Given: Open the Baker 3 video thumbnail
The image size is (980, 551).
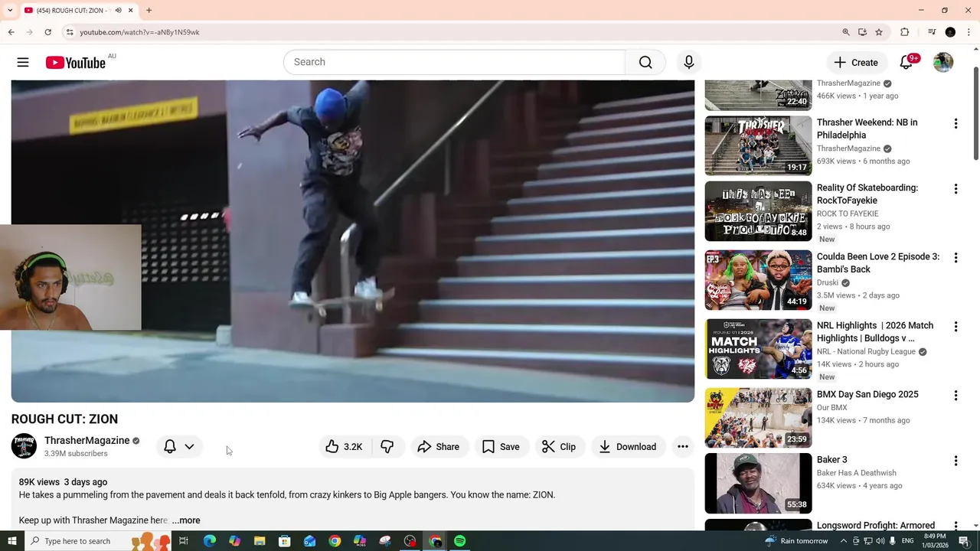Looking at the screenshot, I should tap(758, 483).
